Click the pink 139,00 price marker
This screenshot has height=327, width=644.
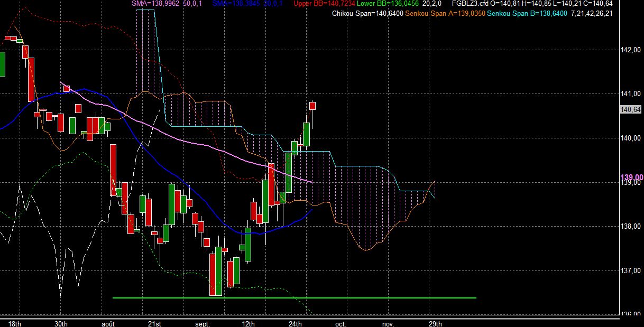631,177
